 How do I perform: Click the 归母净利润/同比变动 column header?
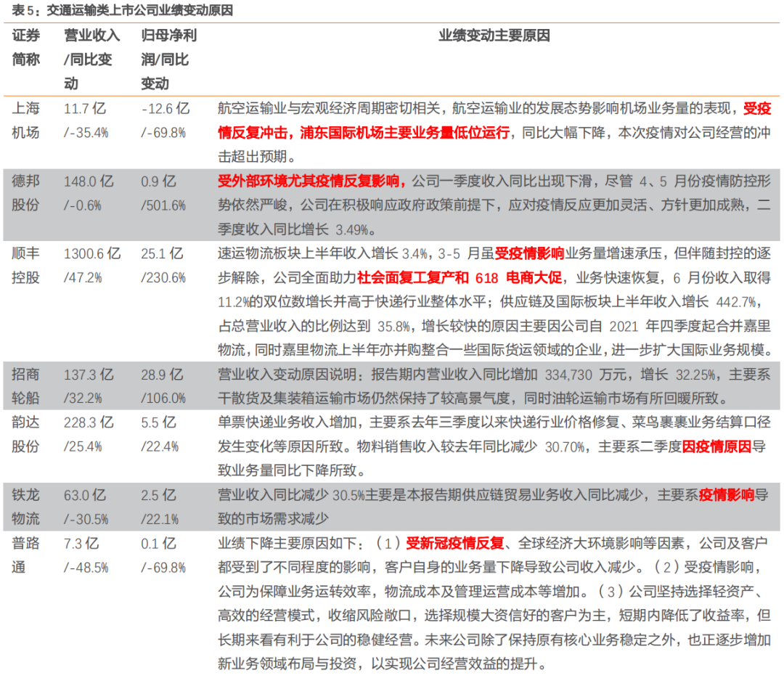[x=168, y=60]
